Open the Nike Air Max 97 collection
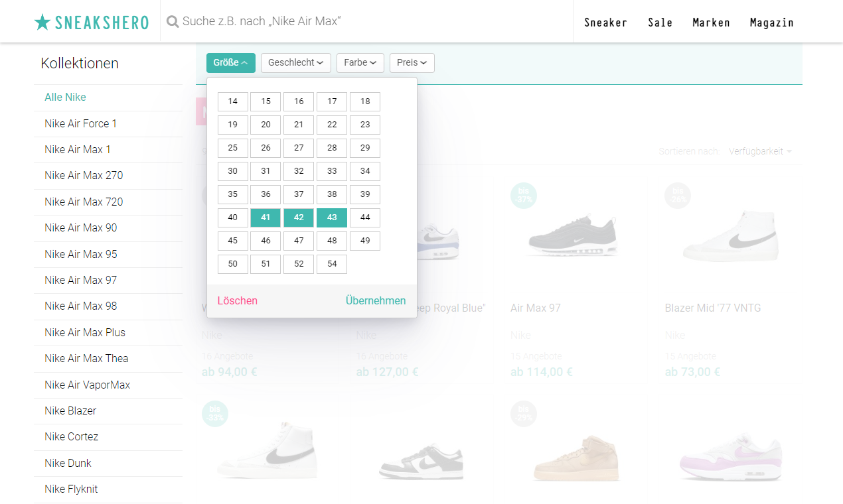The height and width of the screenshot is (504, 843). [108, 280]
